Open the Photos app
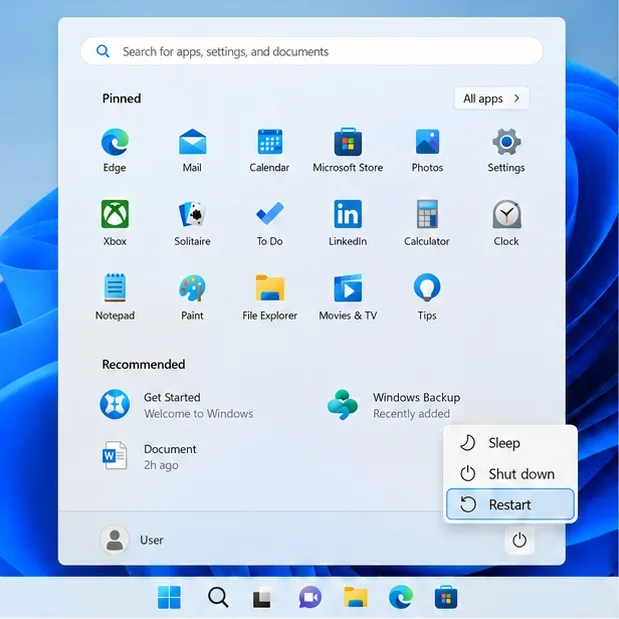The height and width of the screenshot is (619, 619). (x=427, y=150)
